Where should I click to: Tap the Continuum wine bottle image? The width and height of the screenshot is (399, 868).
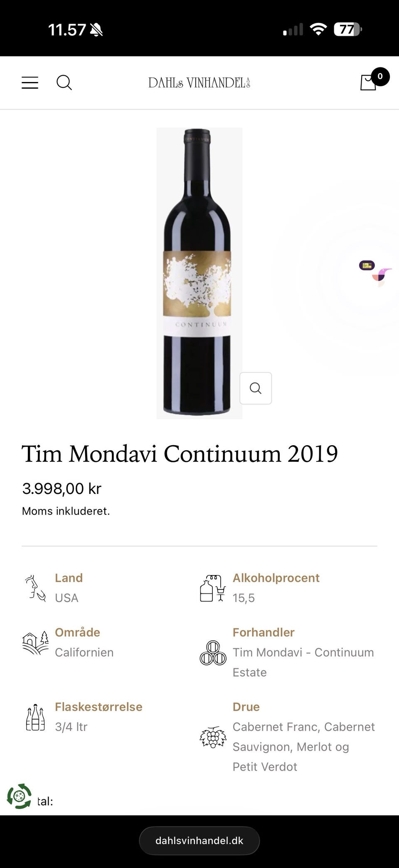click(199, 273)
